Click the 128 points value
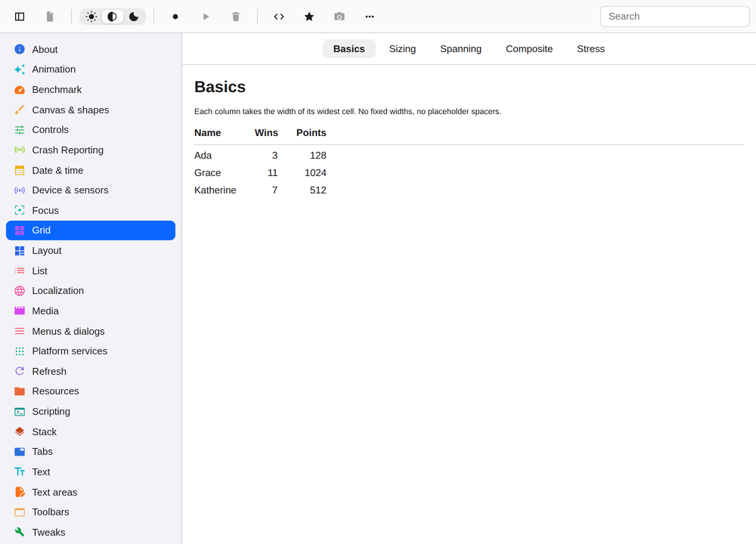Viewport: 756px width, 544px height. 318,156
